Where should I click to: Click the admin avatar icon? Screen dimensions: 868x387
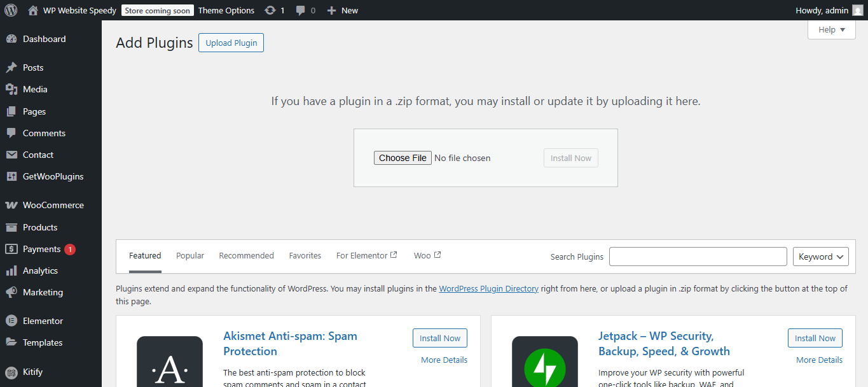(x=858, y=10)
